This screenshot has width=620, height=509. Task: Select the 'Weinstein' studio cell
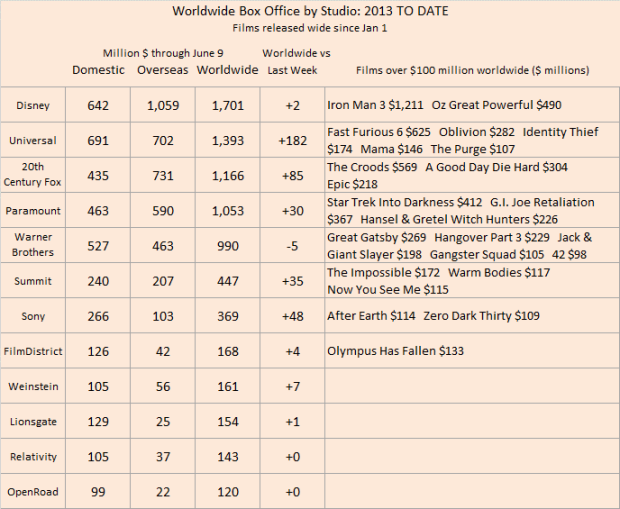(x=33, y=386)
